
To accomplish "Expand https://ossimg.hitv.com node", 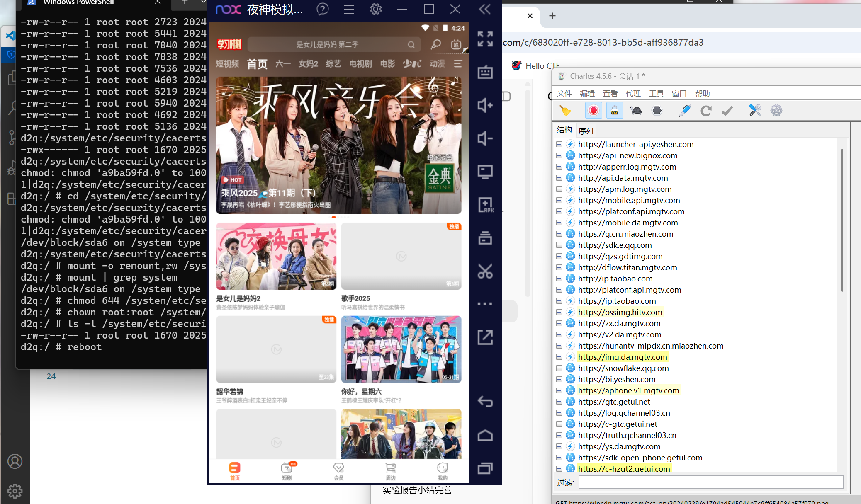I will [559, 312].
